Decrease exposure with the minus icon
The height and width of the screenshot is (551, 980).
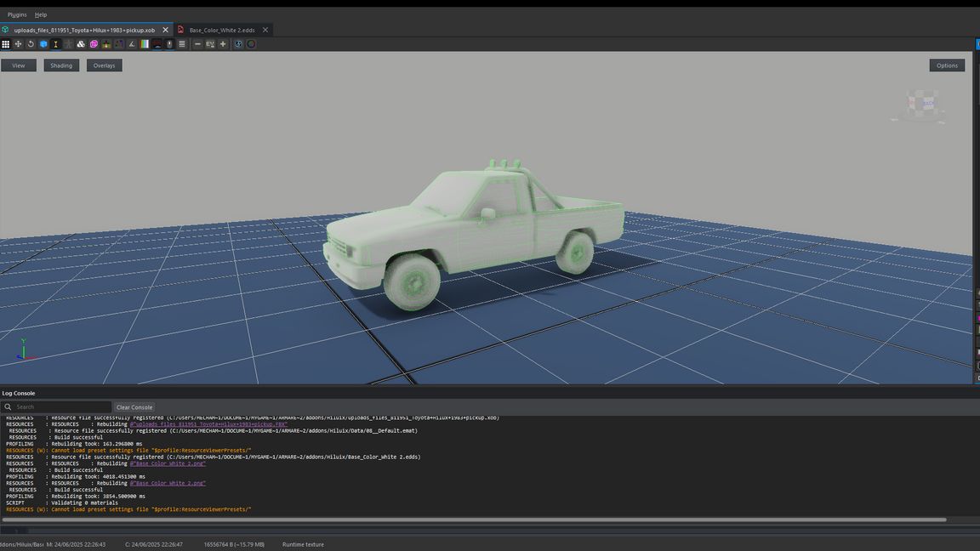tap(197, 44)
